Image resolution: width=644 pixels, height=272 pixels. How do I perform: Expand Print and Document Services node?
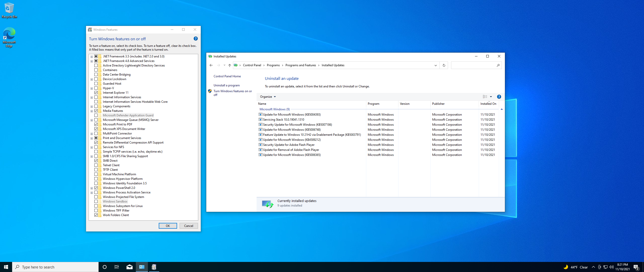point(92,138)
